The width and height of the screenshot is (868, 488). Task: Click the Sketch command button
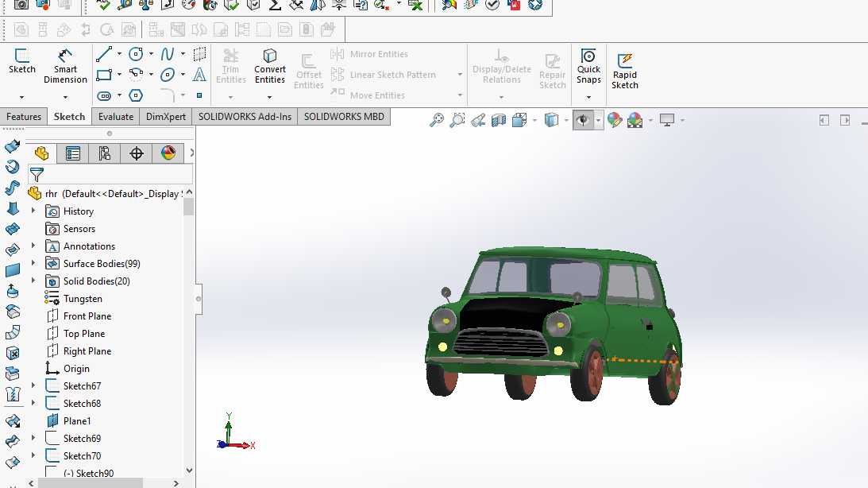pos(21,61)
